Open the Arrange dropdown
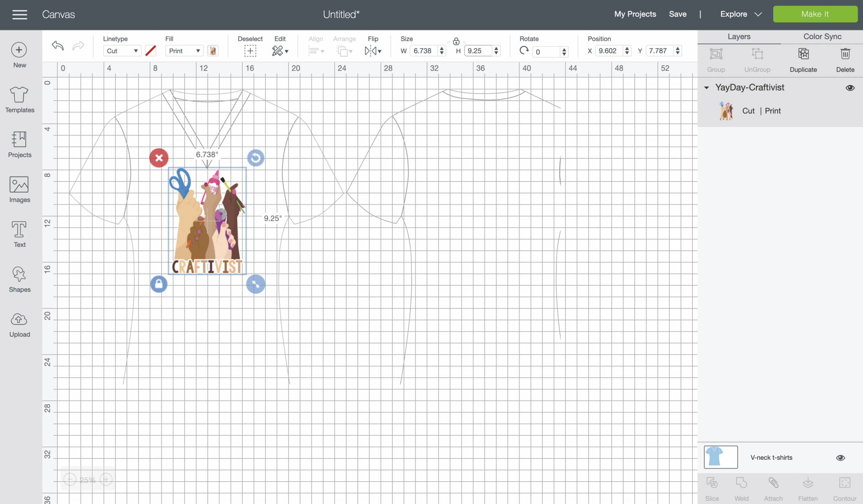 pos(344,51)
